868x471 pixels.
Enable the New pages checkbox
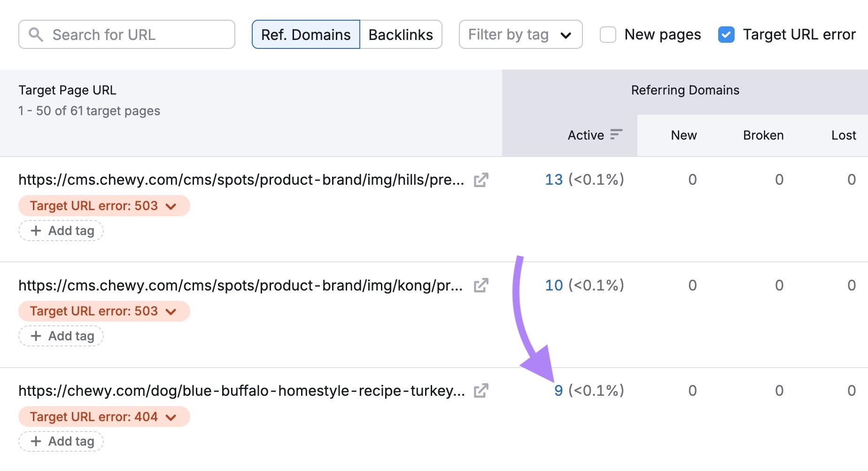[608, 34]
